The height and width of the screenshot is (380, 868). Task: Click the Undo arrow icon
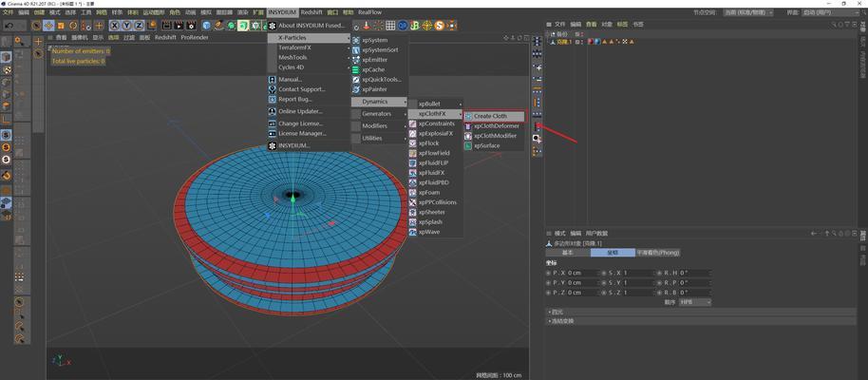coord(9,26)
